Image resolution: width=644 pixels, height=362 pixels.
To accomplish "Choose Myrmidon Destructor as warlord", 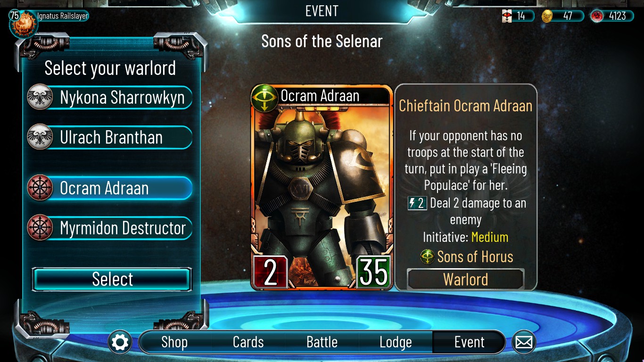I will pyautogui.click(x=110, y=228).
